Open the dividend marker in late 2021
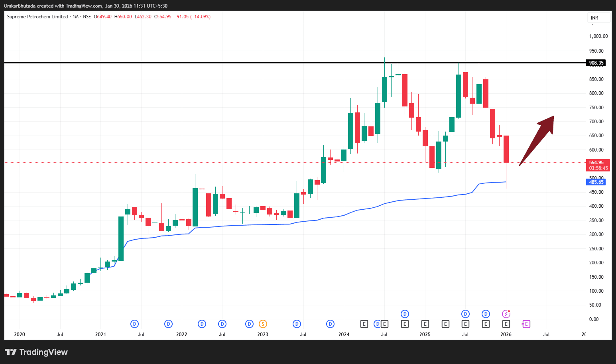616x364 pixels. [169, 324]
